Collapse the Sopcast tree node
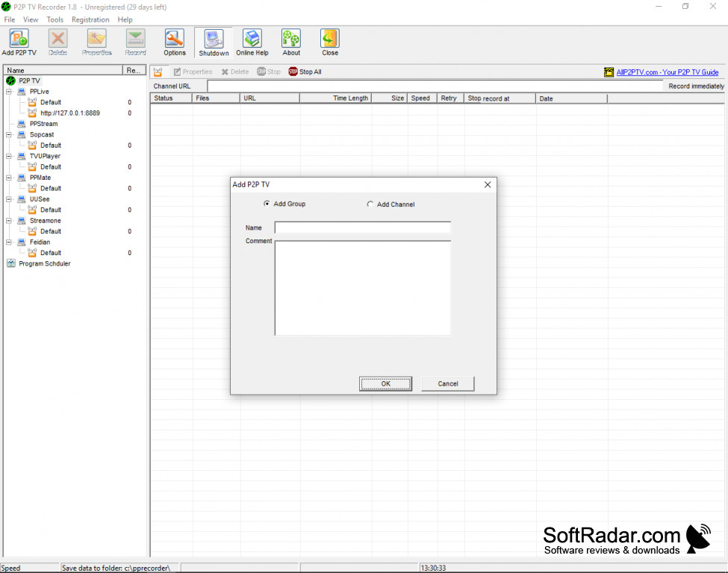The height and width of the screenshot is (573, 728). tap(9, 134)
